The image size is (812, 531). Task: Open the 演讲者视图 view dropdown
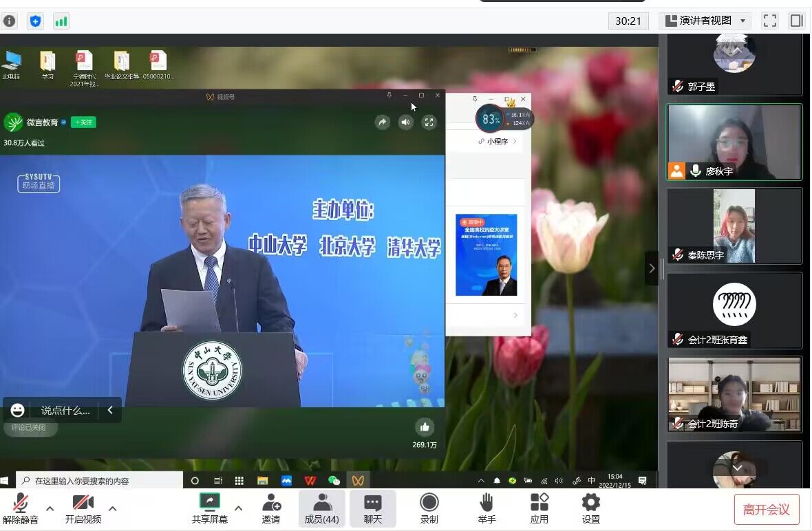click(705, 21)
